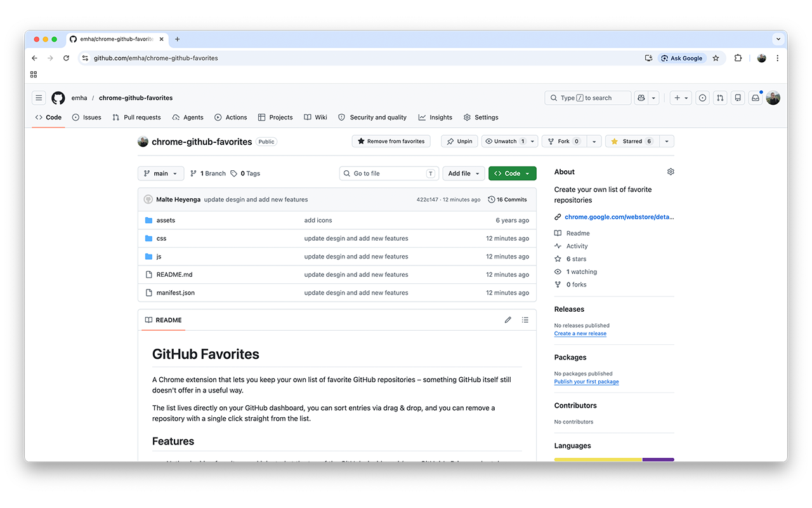Screen dimensions: 812x508
Task: Open the 1 Branch link
Action: pyautogui.click(x=207, y=173)
